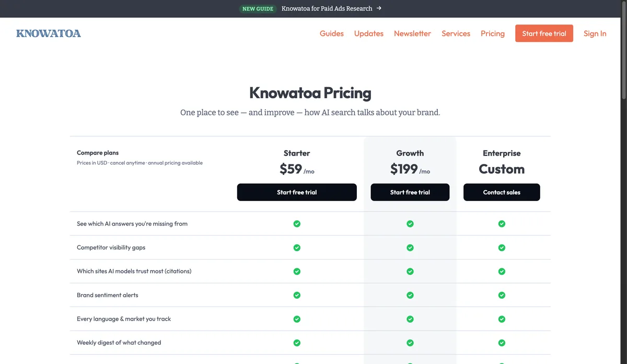The image size is (627, 364).
Task: Click Growth checkmark for Brand sentiment alerts
Action: 410,295
